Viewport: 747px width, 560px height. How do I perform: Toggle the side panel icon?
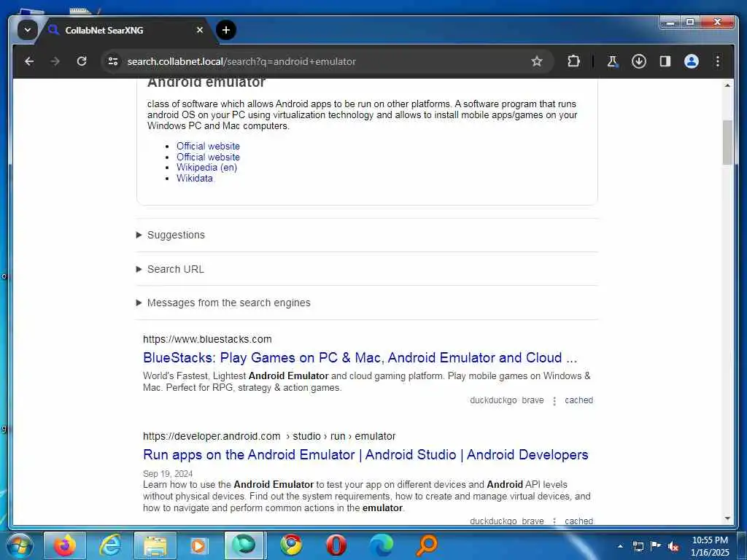tap(665, 61)
